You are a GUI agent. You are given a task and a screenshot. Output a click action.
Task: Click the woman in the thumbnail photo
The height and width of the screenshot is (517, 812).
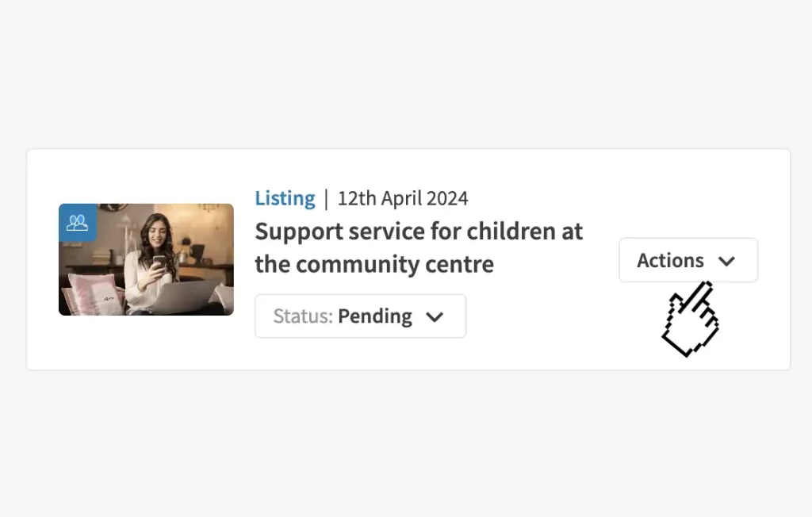point(155,238)
